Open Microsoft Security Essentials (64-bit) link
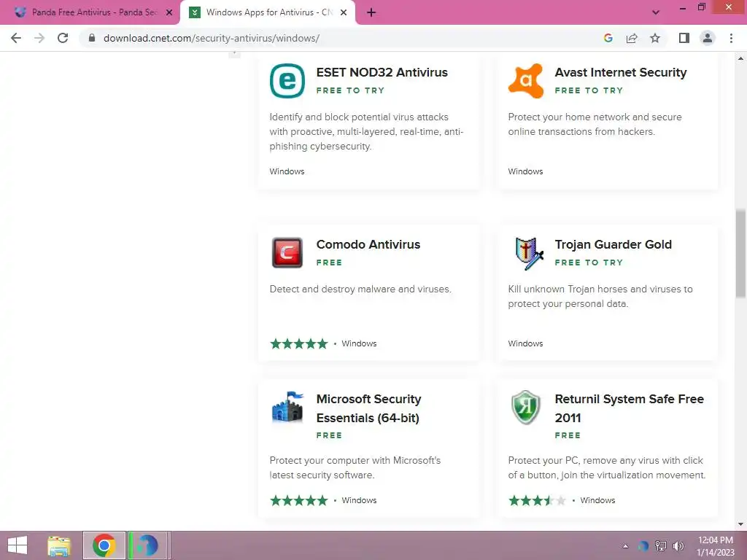This screenshot has width=747, height=560. [x=368, y=408]
